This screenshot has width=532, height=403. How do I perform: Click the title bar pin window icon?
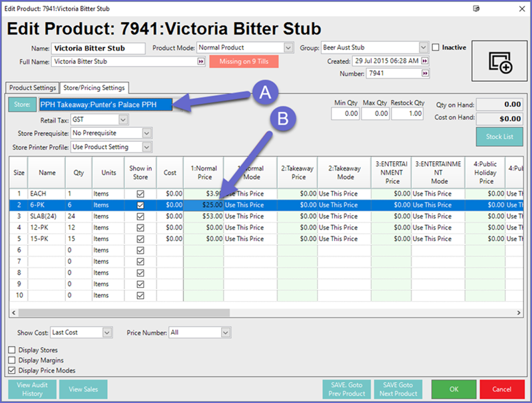point(476,9)
